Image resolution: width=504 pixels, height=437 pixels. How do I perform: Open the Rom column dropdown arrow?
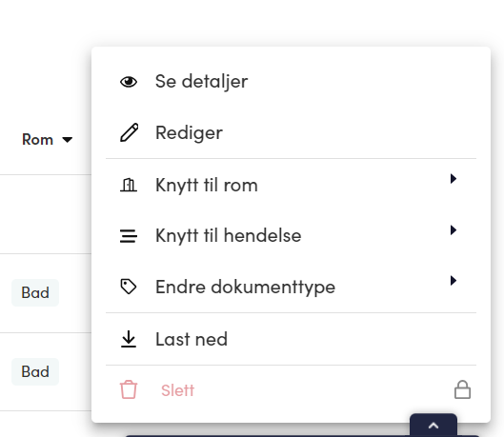click(68, 140)
